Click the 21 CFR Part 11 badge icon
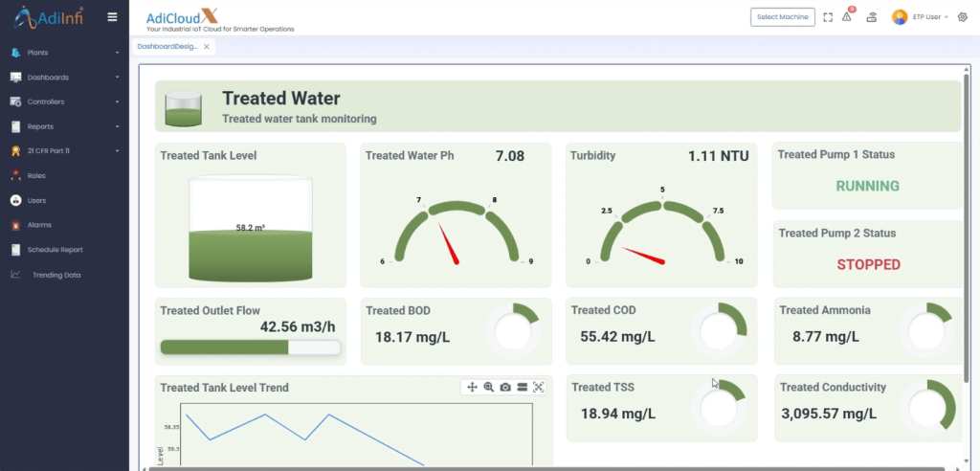The height and width of the screenshot is (471, 980). pos(15,150)
